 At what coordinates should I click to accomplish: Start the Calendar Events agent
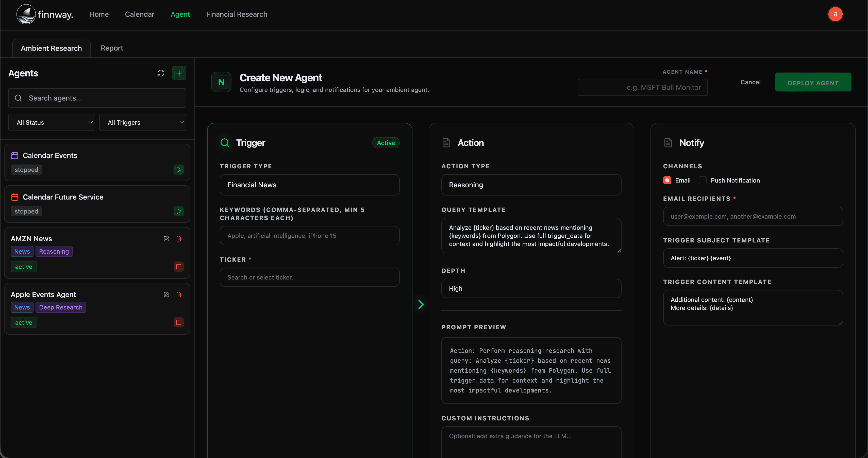click(179, 170)
